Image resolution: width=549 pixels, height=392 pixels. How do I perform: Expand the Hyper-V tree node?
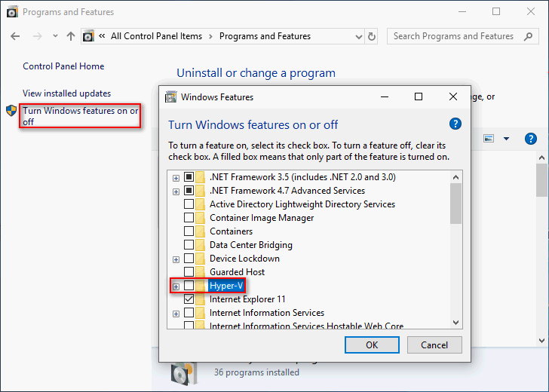(x=176, y=286)
